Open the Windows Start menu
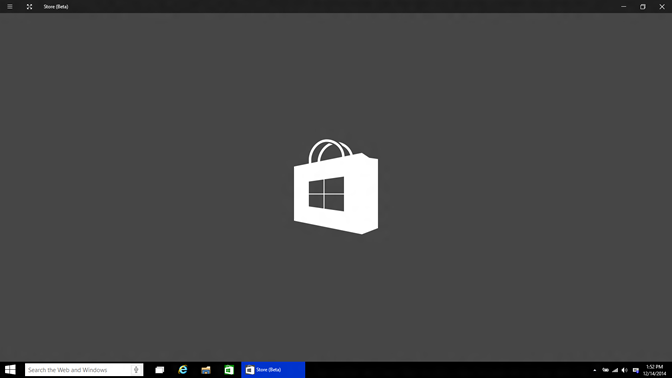 point(10,369)
